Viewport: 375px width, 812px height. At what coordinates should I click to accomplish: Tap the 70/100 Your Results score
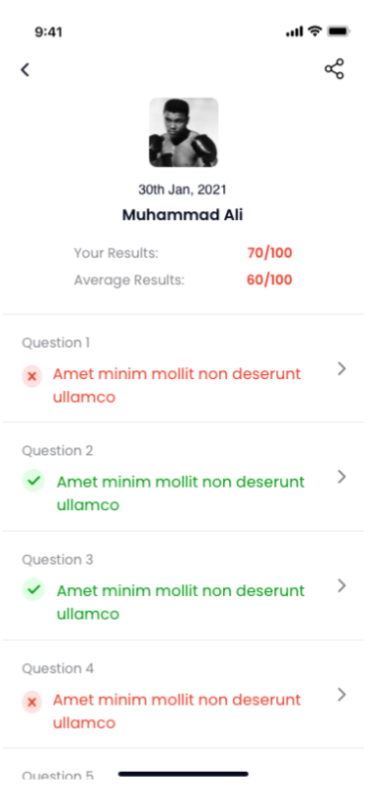(269, 253)
